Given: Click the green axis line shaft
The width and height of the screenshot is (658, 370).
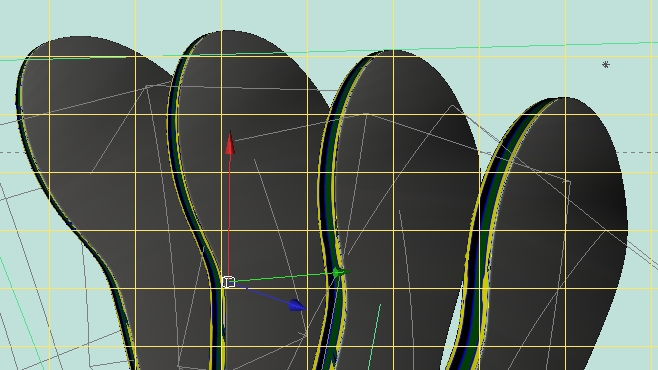Looking at the screenshot, I should tap(284, 277).
